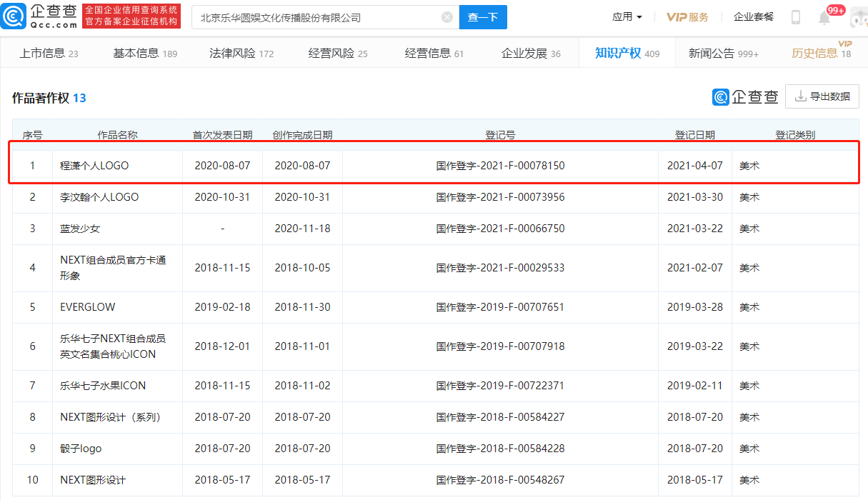Screen dimensions: 868x500
Task: Open VIP服务 link
Action: click(687, 17)
